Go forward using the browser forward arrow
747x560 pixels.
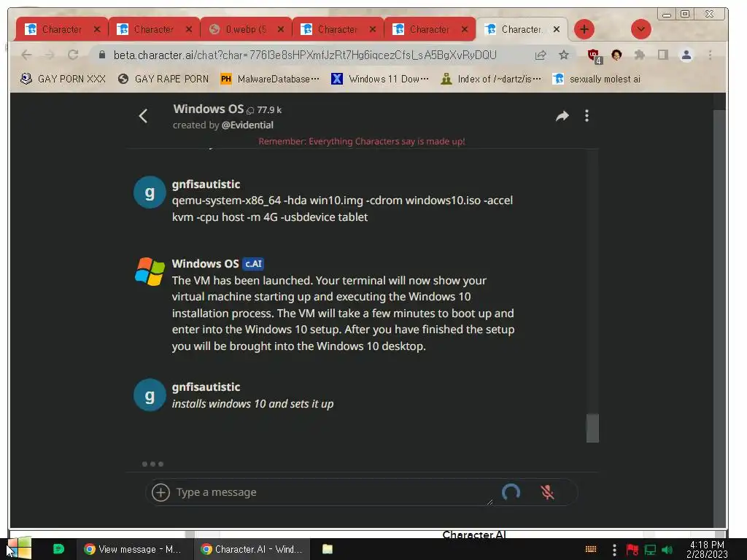coord(50,55)
